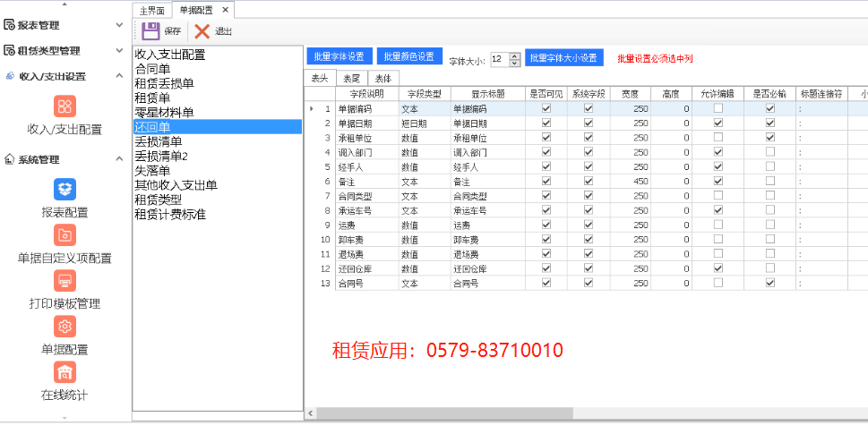Viewport: 868px width, 425px height.
Task: Click the purple Save floppy icon
Action: pyautogui.click(x=150, y=31)
